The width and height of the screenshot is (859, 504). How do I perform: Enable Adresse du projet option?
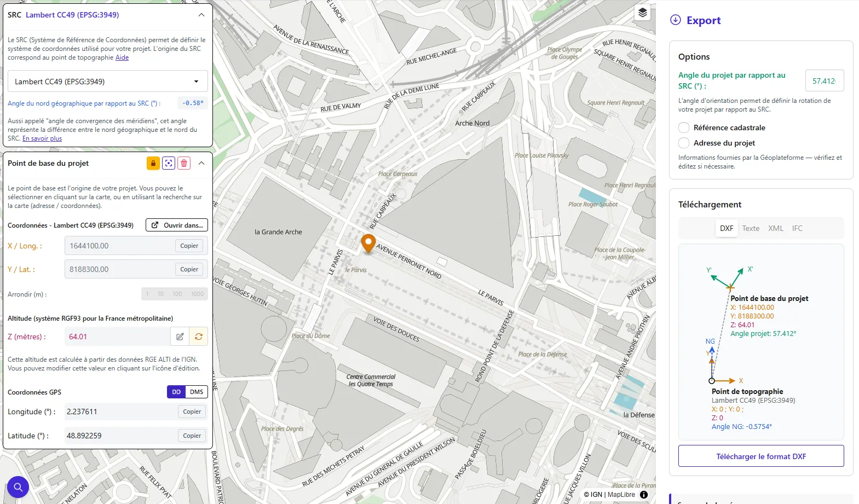(x=684, y=143)
